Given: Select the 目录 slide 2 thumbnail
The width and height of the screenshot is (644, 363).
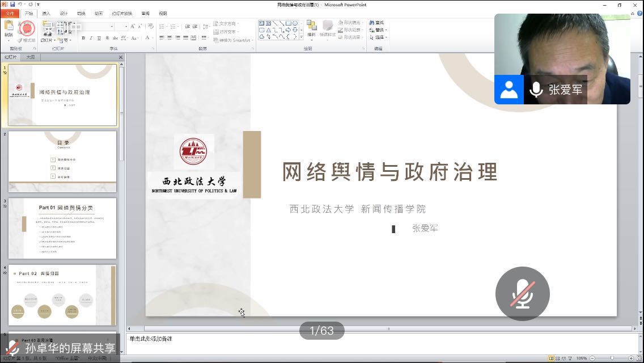Looking at the screenshot, I should (x=62, y=162).
